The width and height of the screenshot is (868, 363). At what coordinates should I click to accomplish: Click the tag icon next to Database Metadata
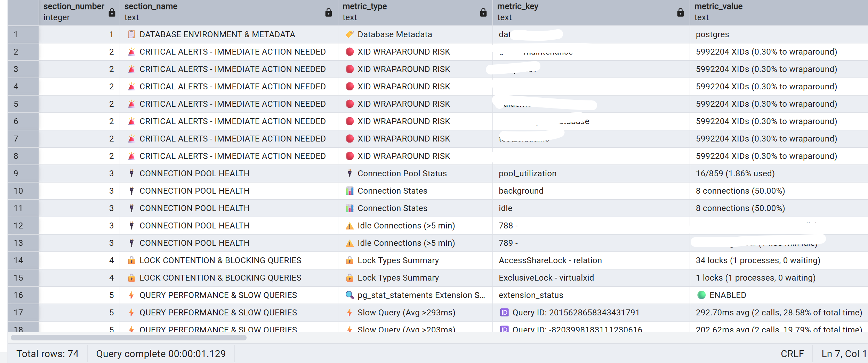(x=349, y=34)
